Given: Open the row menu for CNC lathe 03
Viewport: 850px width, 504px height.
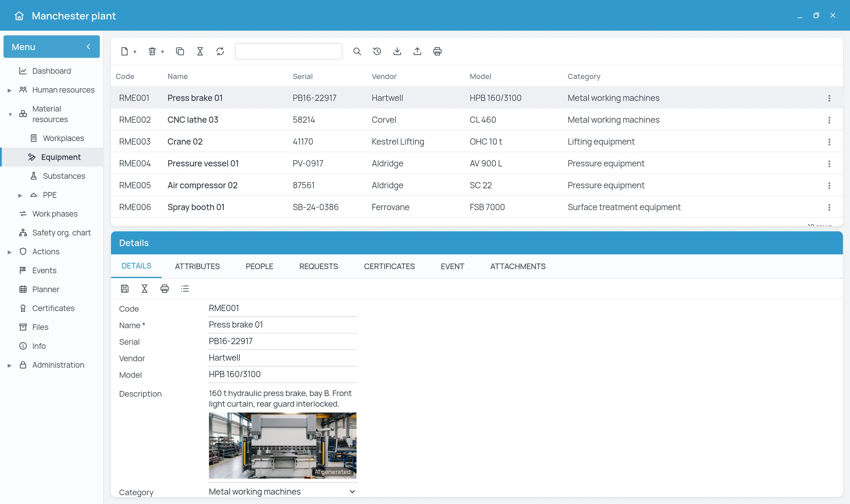Looking at the screenshot, I should 829,120.
